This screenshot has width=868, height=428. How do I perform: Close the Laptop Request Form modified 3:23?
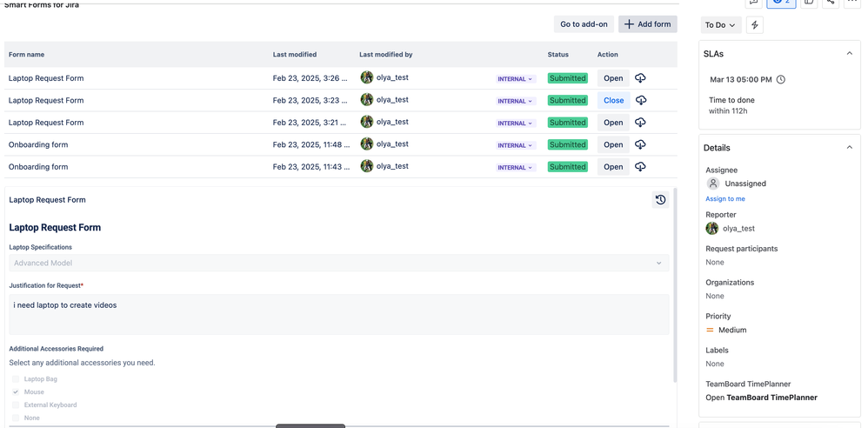pyautogui.click(x=613, y=100)
